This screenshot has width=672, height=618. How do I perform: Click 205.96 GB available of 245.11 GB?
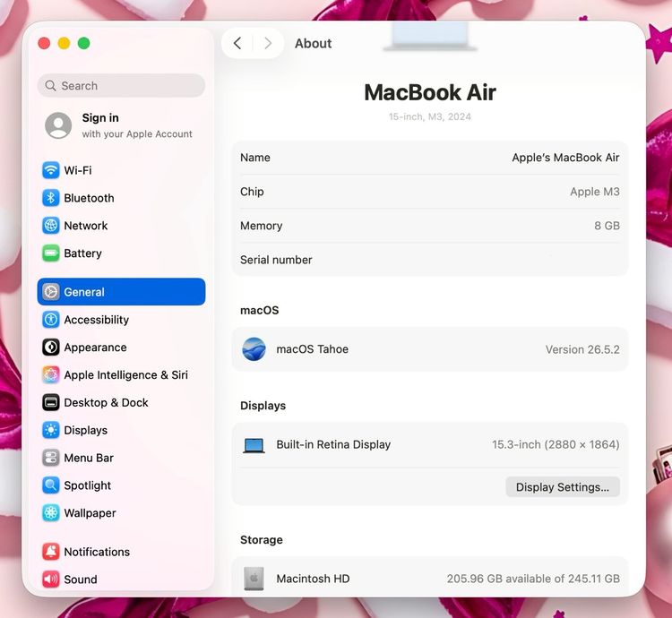tap(533, 579)
